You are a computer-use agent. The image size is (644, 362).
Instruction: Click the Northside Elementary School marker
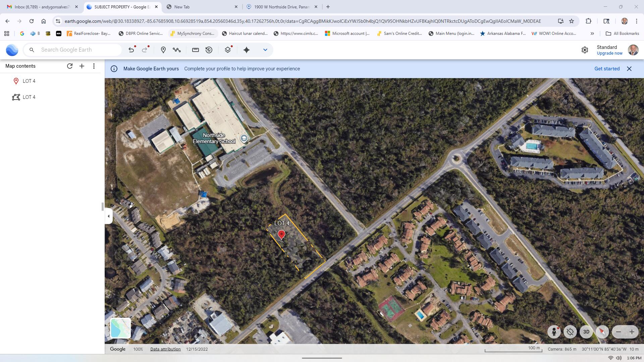pos(244,138)
